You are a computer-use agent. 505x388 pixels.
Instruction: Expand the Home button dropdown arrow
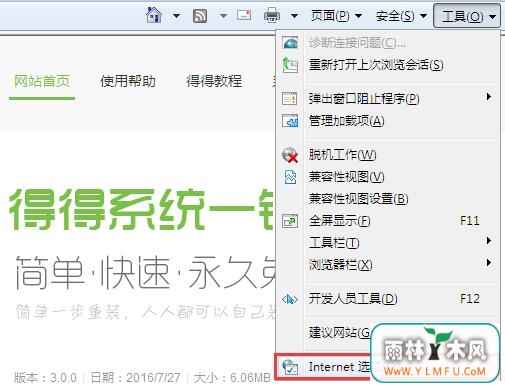pyautogui.click(x=176, y=16)
